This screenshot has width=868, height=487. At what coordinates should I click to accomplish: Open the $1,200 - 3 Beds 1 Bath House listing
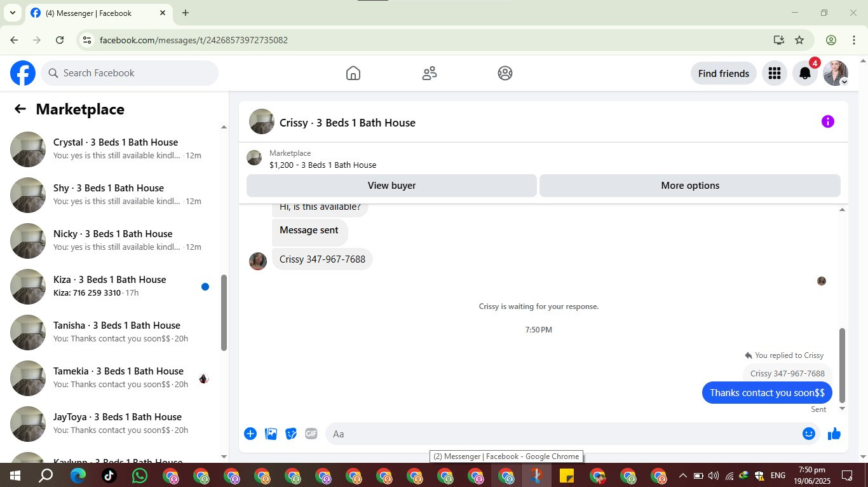point(323,165)
